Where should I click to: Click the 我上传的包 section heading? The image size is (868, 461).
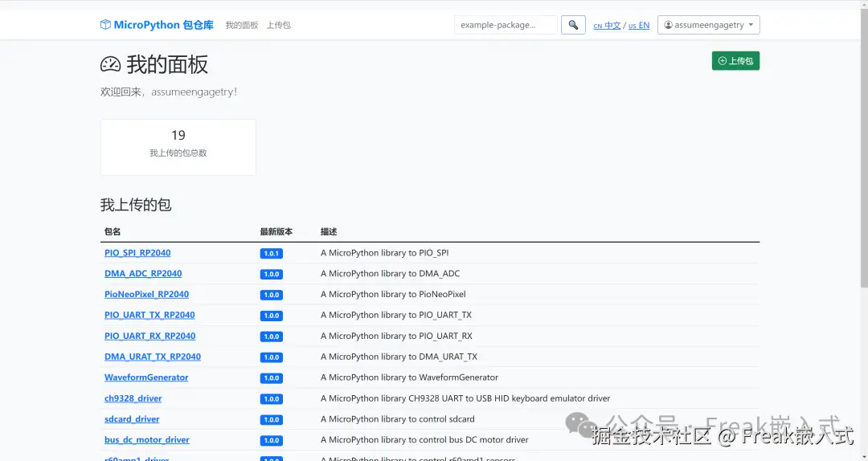click(x=136, y=205)
